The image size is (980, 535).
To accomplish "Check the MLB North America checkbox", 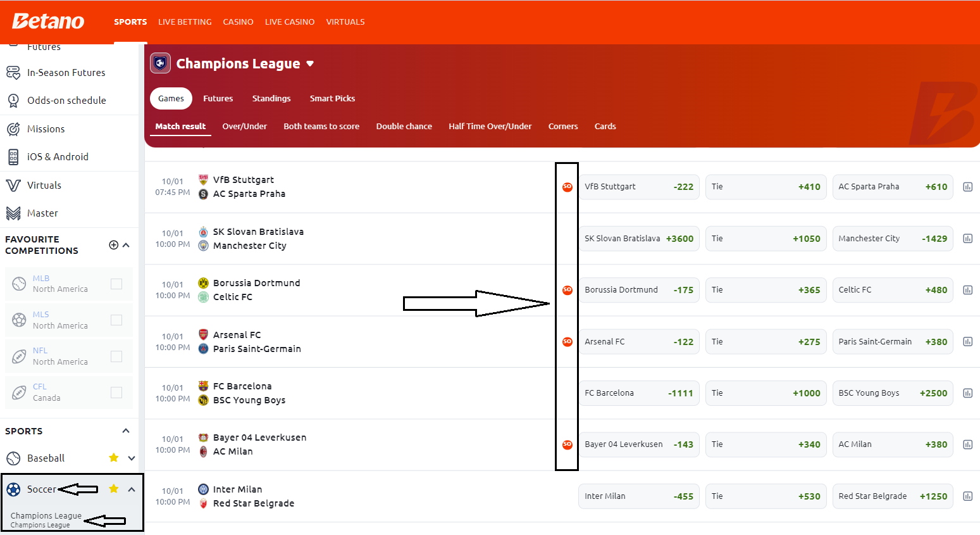I will pyautogui.click(x=116, y=284).
